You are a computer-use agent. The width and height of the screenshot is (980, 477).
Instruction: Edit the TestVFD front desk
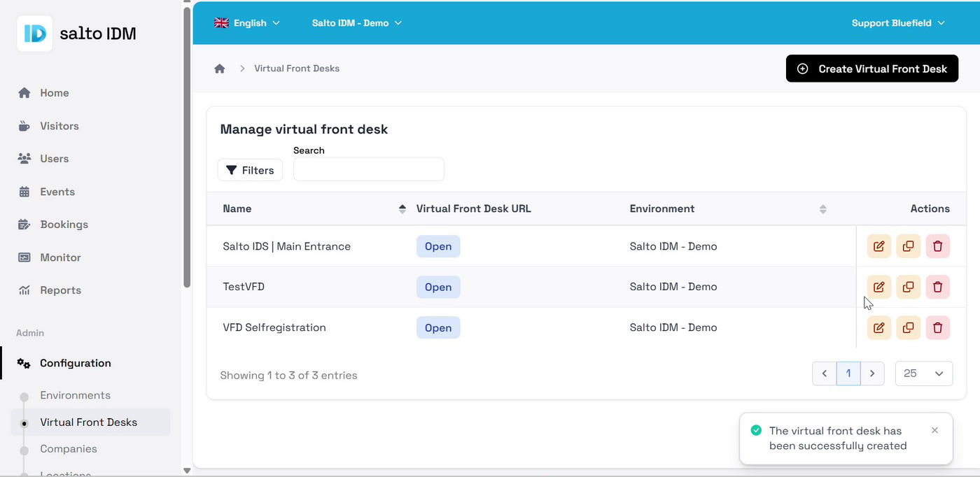tap(879, 287)
